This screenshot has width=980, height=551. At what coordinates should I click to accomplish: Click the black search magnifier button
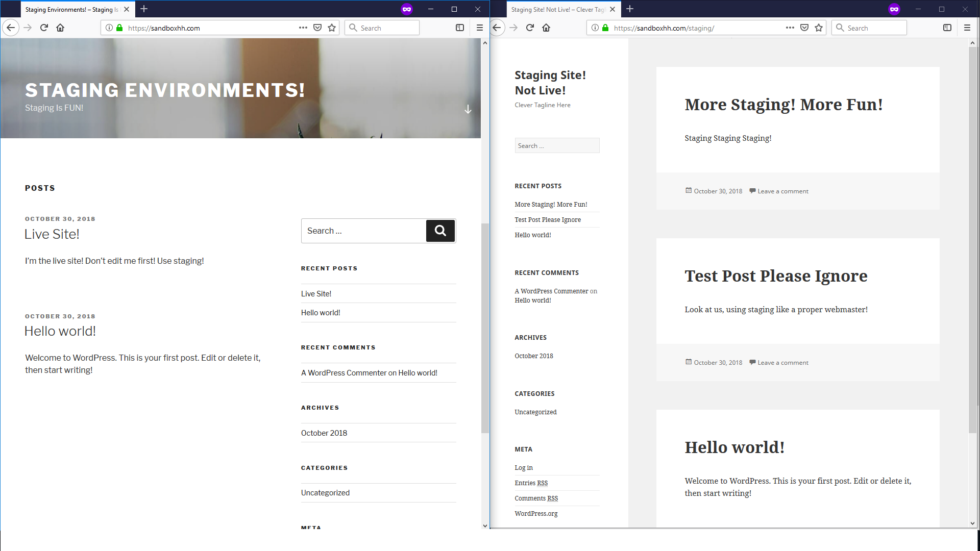tap(440, 231)
